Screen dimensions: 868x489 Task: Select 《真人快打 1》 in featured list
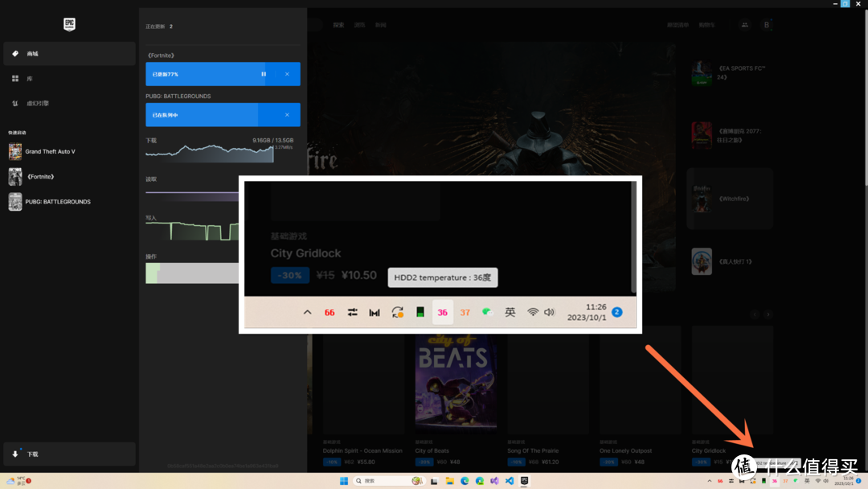(730, 261)
